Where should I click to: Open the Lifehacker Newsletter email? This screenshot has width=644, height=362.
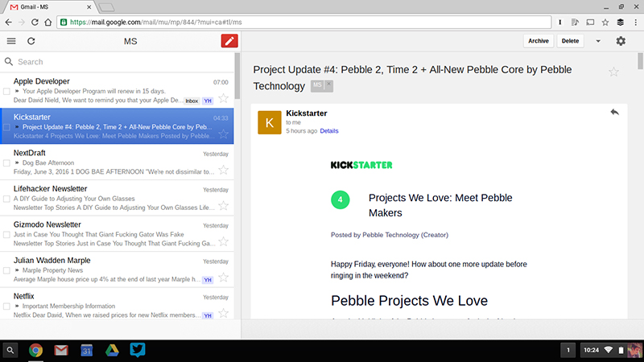[x=117, y=198]
